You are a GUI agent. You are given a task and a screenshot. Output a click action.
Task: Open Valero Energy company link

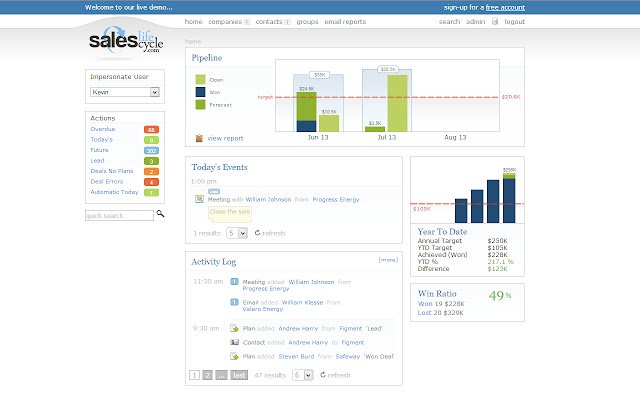point(262,309)
